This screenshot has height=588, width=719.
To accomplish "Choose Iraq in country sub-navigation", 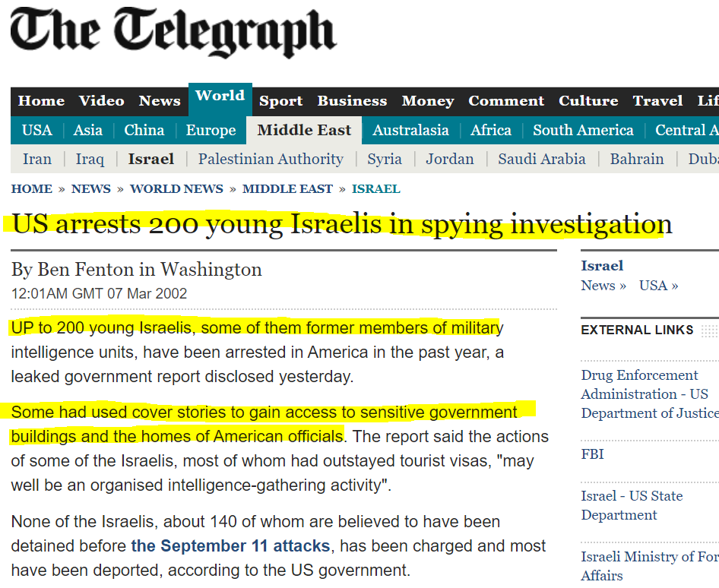I will [90, 159].
